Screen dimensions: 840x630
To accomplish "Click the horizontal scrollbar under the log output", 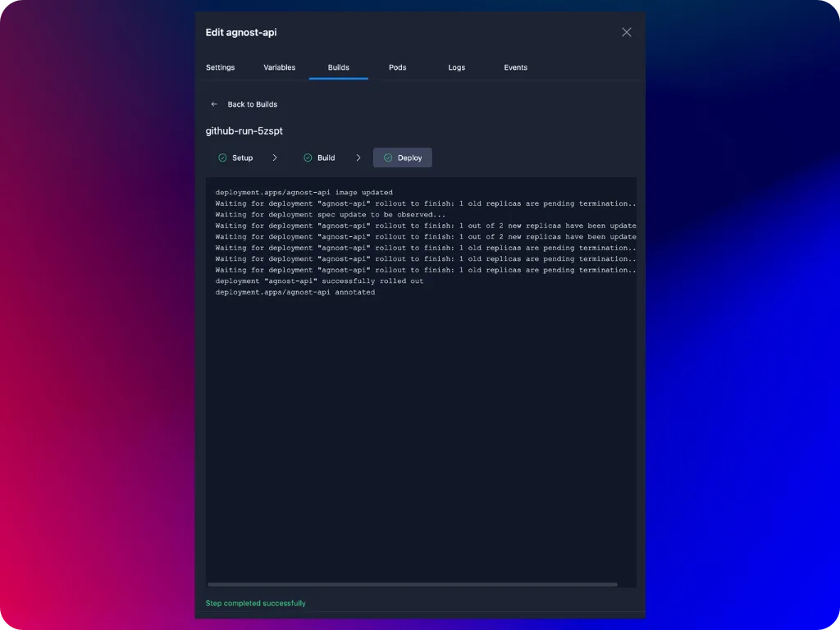I will [413, 584].
